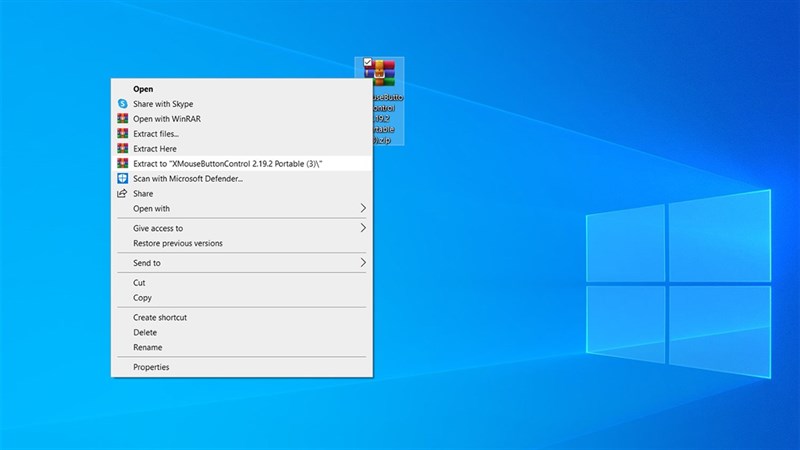This screenshot has width=800, height=450.
Task: Select Delete from the context menu
Action: click(145, 332)
